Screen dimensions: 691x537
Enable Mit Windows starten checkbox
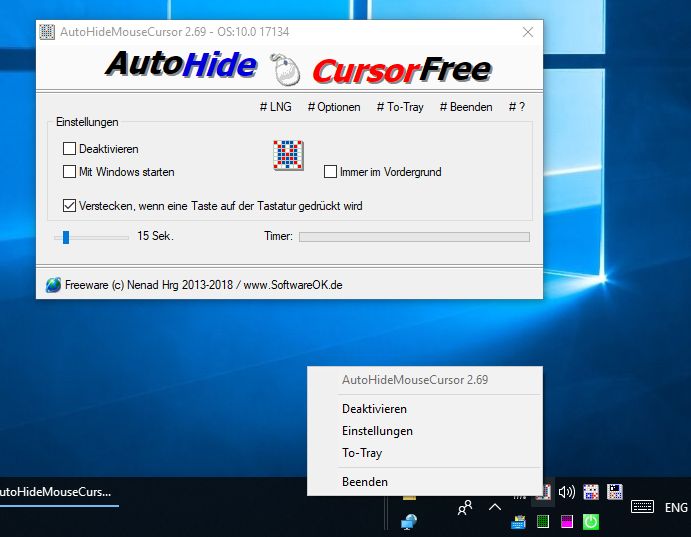pyautogui.click(x=69, y=171)
